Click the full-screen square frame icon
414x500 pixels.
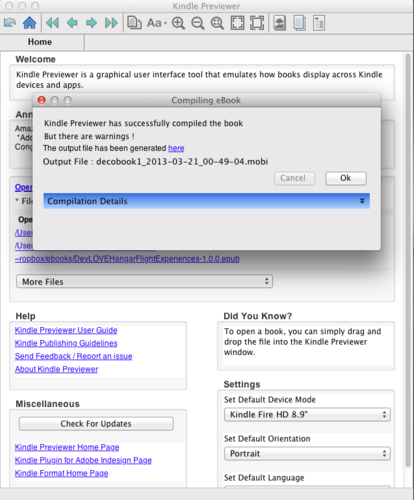coord(257,23)
